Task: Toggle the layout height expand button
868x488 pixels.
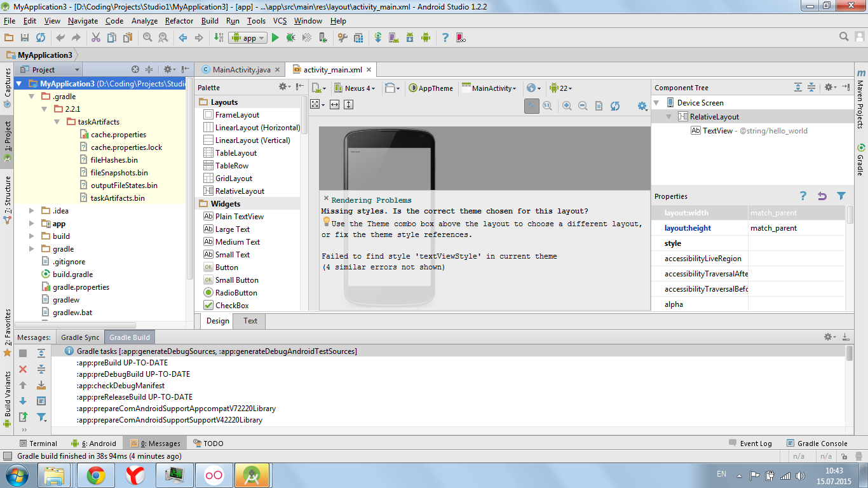Action: point(348,105)
